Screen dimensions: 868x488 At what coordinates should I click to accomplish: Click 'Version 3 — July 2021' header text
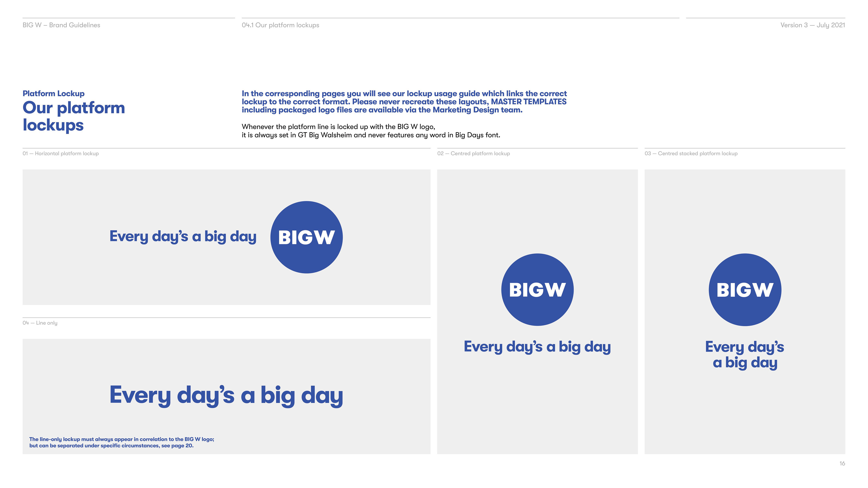click(812, 25)
